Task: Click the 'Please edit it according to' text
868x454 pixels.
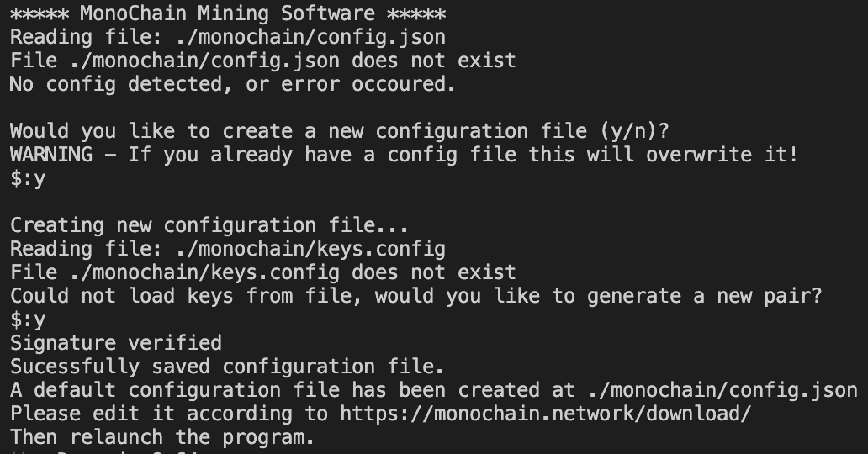Action: [x=169, y=414]
